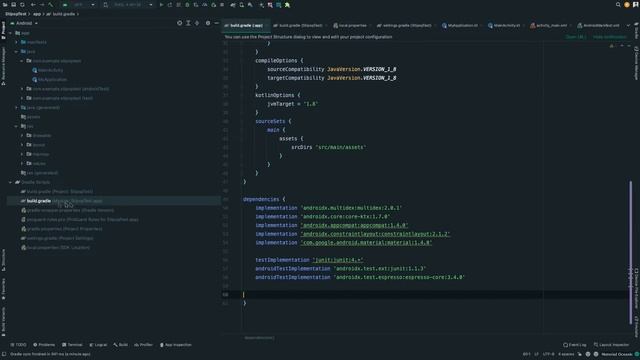The width and height of the screenshot is (640, 360).
Task: Open the Resource Manager side tab
Action: click(3, 66)
